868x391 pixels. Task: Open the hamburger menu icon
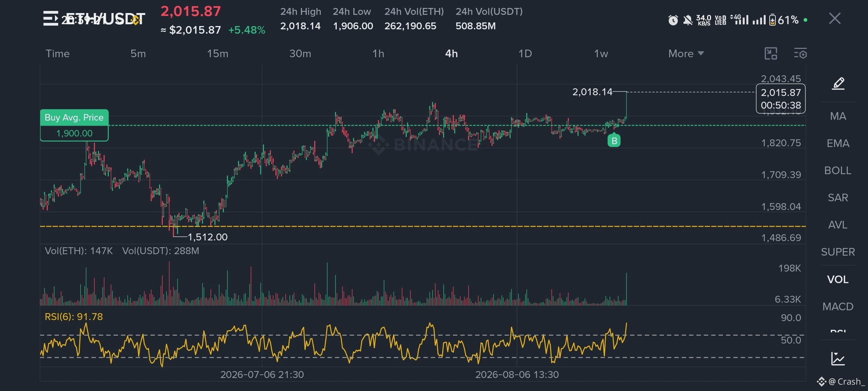point(51,18)
